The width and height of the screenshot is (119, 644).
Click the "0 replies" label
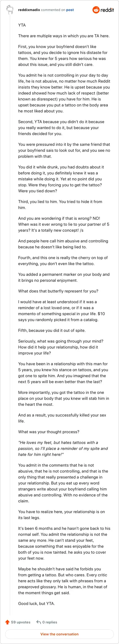[x=50, y=622]
